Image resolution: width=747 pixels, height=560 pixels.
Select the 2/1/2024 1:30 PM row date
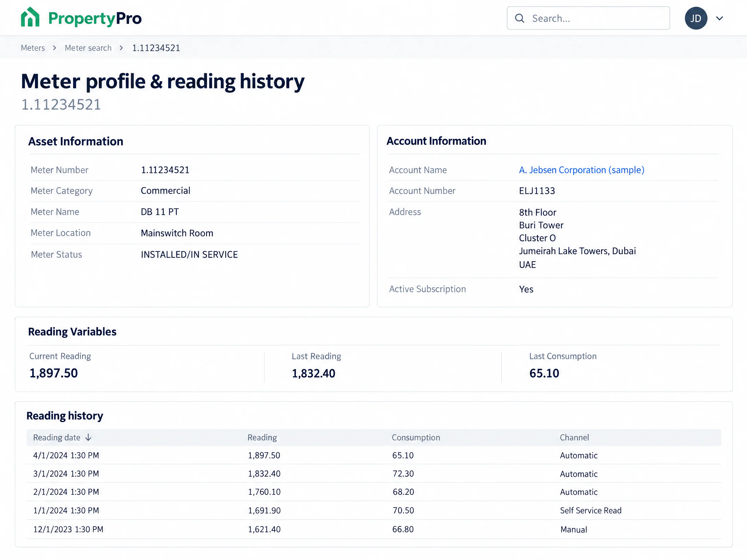(66, 492)
